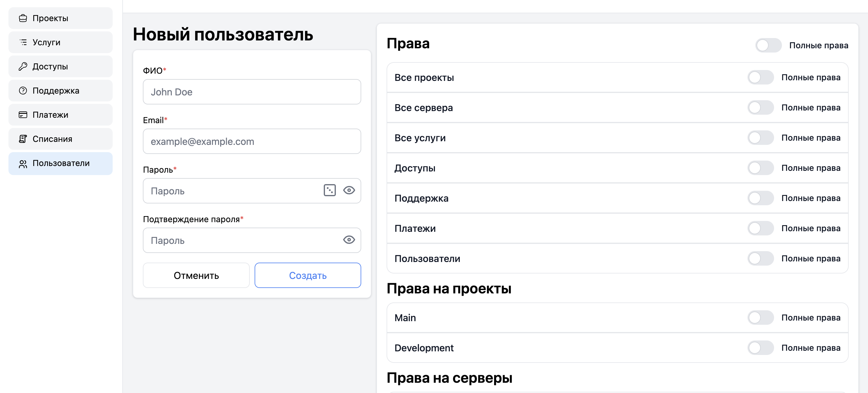Toggle full rights for Все услуги
Image resolution: width=868 pixels, height=393 pixels.
click(x=760, y=138)
